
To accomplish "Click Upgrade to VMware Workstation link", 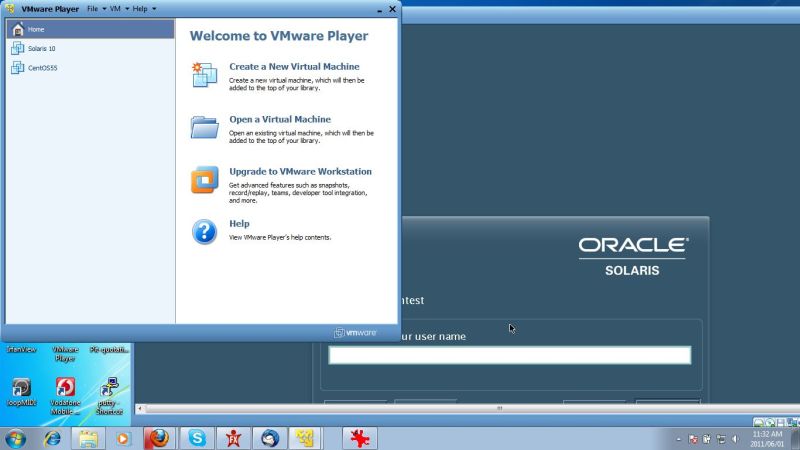I will point(300,171).
